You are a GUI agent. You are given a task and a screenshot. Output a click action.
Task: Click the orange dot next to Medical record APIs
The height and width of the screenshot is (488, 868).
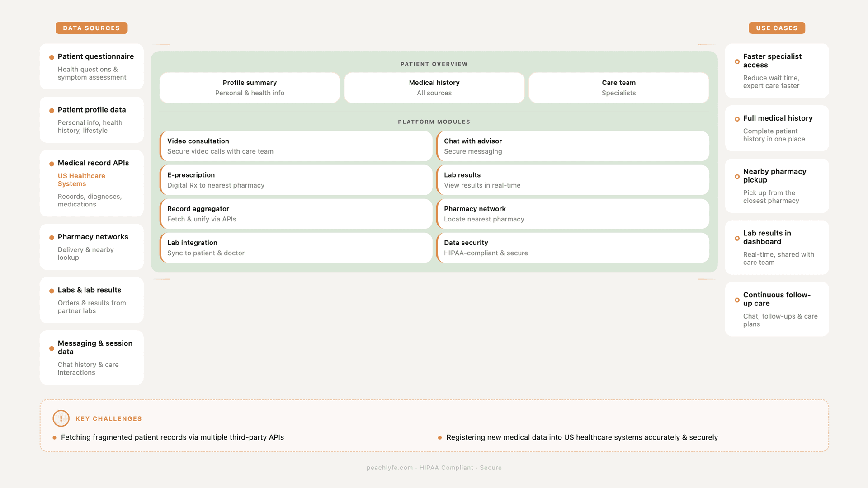(52, 164)
